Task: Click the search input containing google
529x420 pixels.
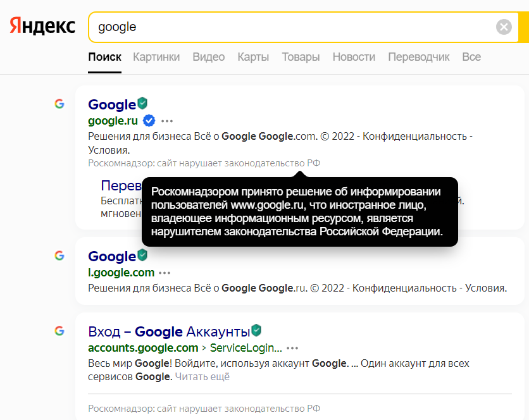Action: point(291,27)
